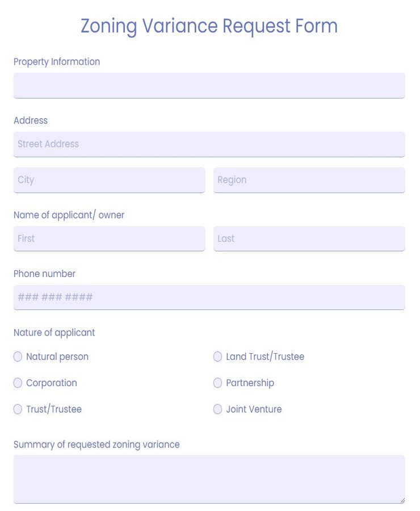
Task: Click the Property Information text field
Action: (x=209, y=85)
